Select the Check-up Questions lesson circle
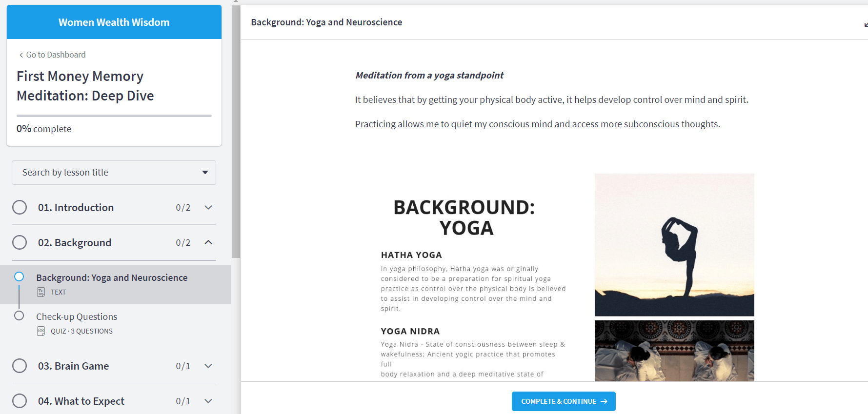This screenshot has height=414, width=868. [x=19, y=315]
